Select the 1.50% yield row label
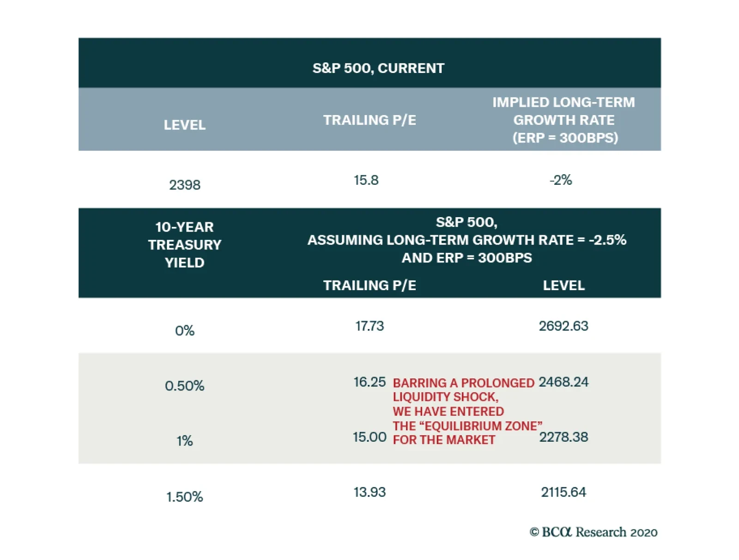 [185, 497]
